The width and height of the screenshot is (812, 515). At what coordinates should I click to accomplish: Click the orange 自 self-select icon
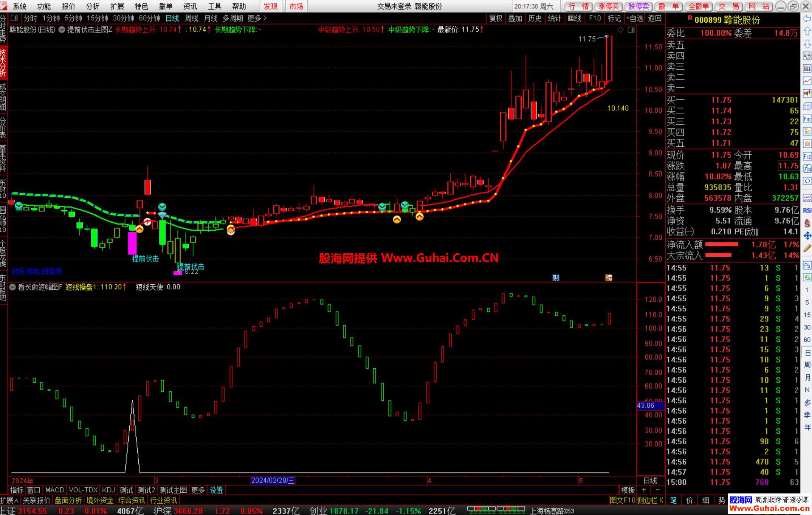point(807,144)
